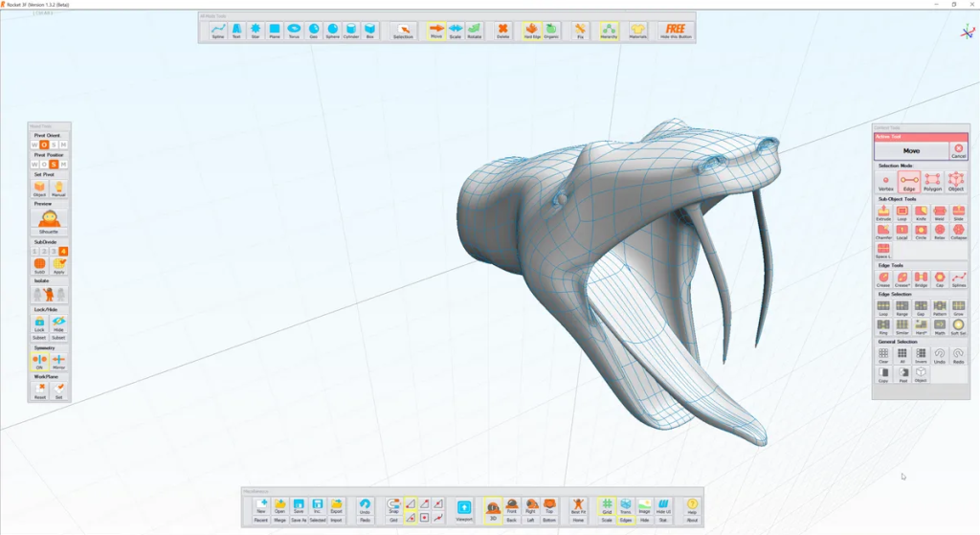Viewport: 980px width, 535px height.
Task: Open the Fix tool
Action: point(580,31)
